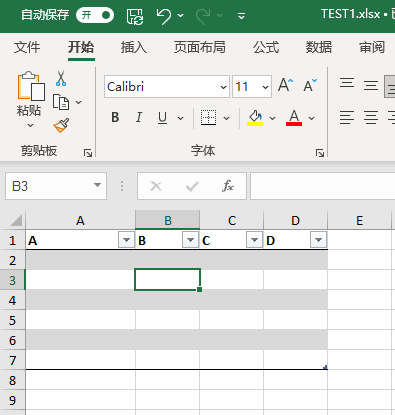The height and width of the screenshot is (415, 395).
Task: Click the Insert Function fx icon
Action: pyautogui.click(x=228, y=186)
